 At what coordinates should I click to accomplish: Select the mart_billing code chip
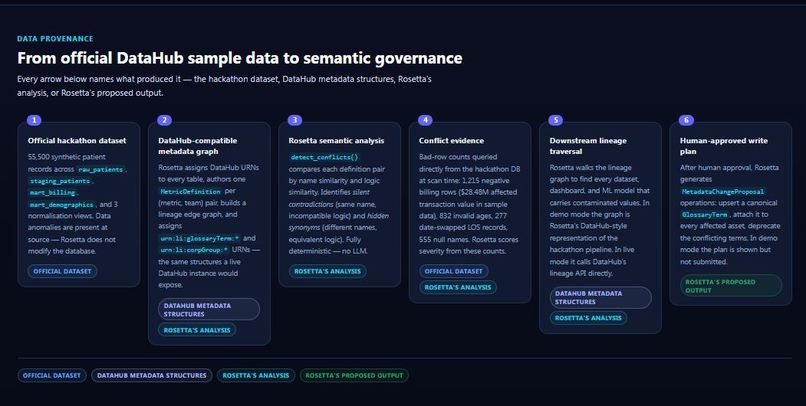(x=53, y=193)
